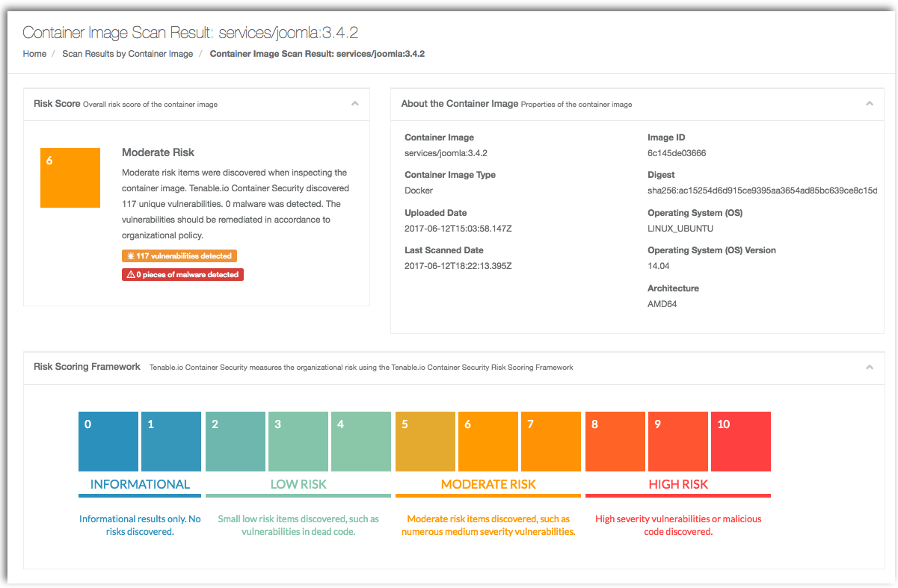Click the Docker image type value
This screenshot has height=588, width=898.
419,191
